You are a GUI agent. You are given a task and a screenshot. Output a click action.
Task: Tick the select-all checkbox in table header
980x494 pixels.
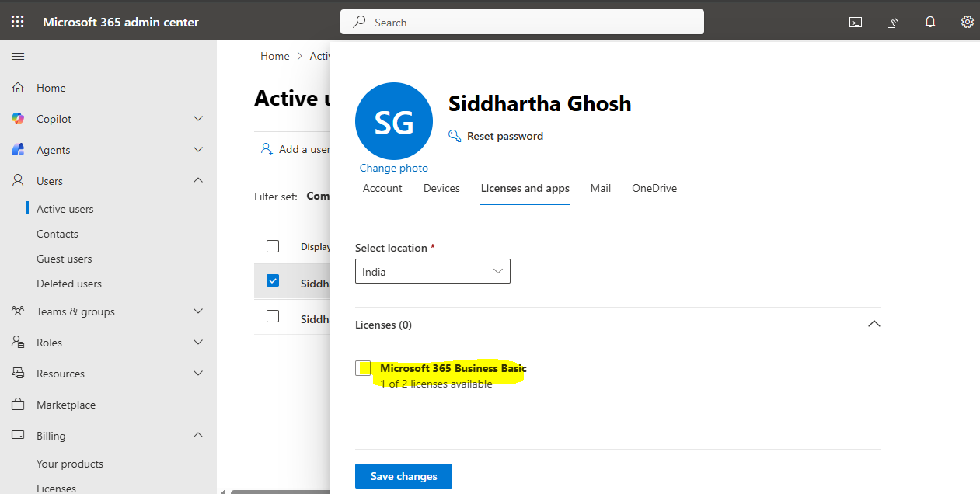click(x=273, y=246)
